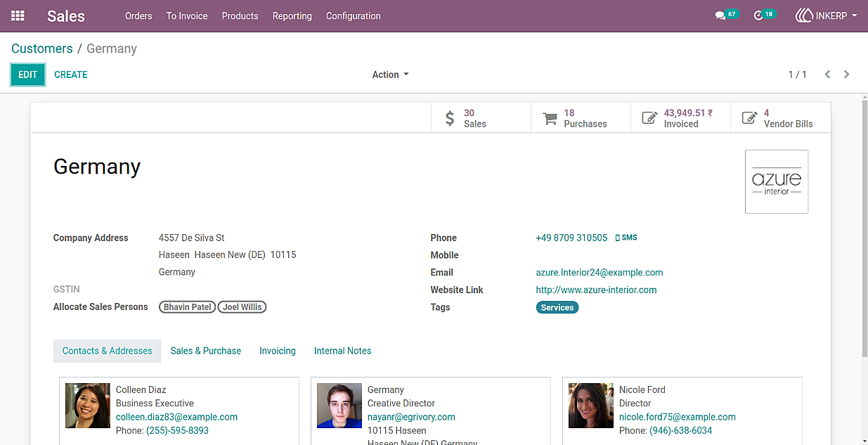Email colleen.diaz83@example.com
Viewport: 868px width, 445px height.
[176, 417]
